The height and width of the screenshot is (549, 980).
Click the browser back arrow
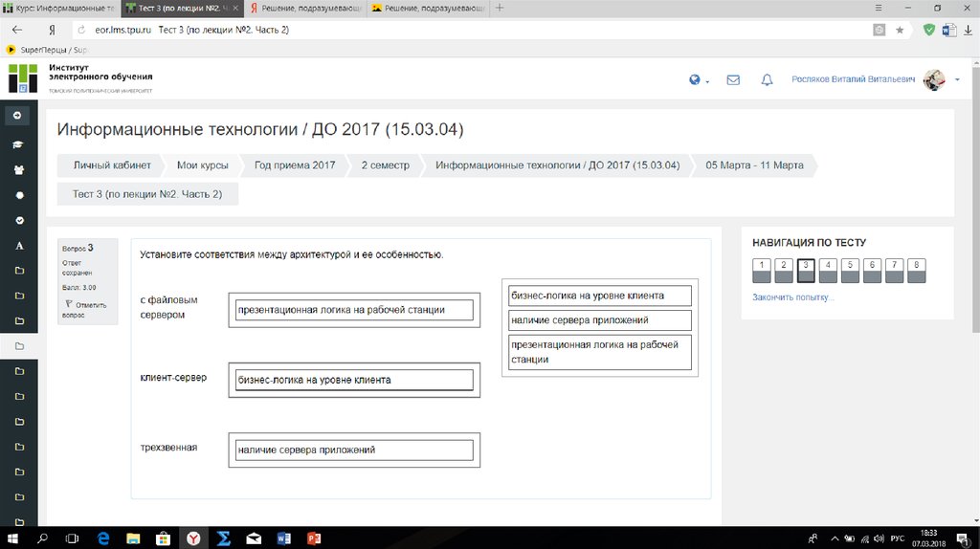click(x=17, y=30)
